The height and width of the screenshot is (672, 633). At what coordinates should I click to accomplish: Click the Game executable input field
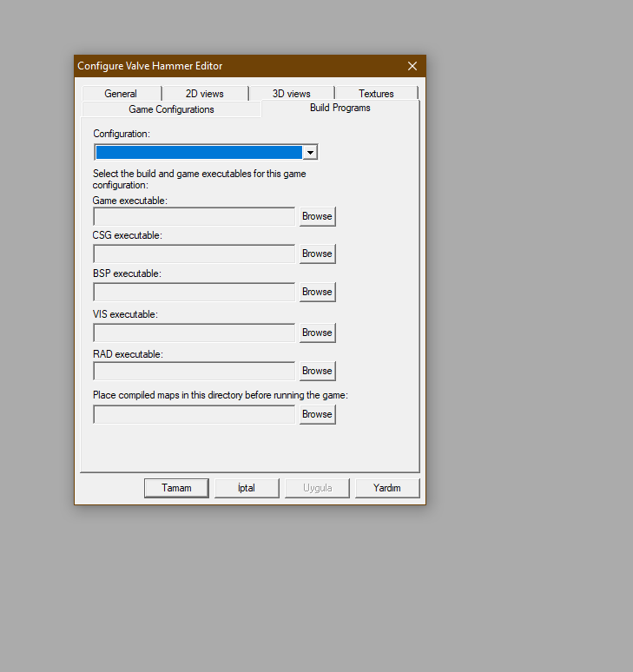195,216
